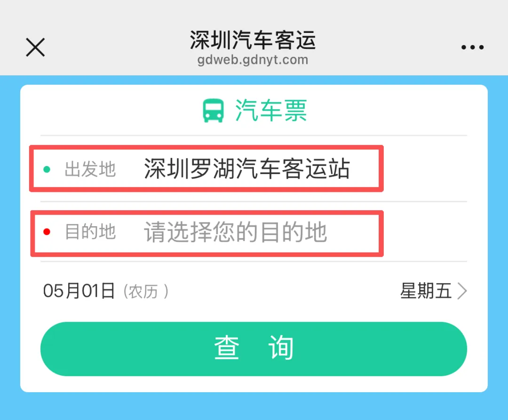This screenshot has width=508, height=420.
Task: Click the green bus icon
Action: pyautogui.click(x=213, y=111)
